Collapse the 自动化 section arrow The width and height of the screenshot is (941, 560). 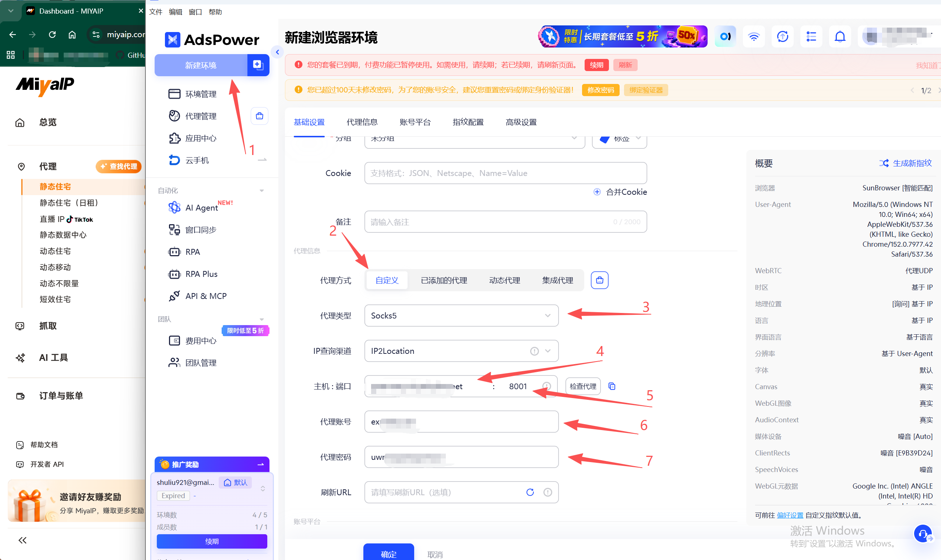tap(261, 191)
